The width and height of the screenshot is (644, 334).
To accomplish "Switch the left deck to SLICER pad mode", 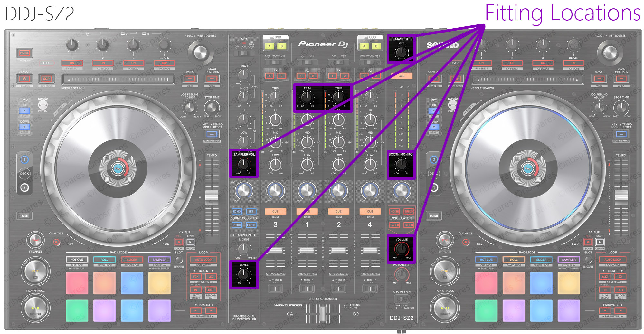I will [x=132, y=260].
